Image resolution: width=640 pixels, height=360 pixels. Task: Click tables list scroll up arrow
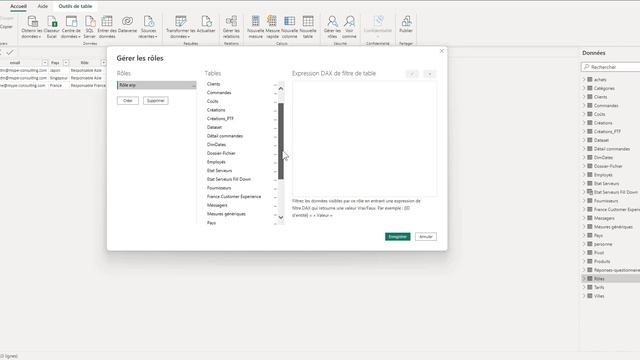(281, 89)
